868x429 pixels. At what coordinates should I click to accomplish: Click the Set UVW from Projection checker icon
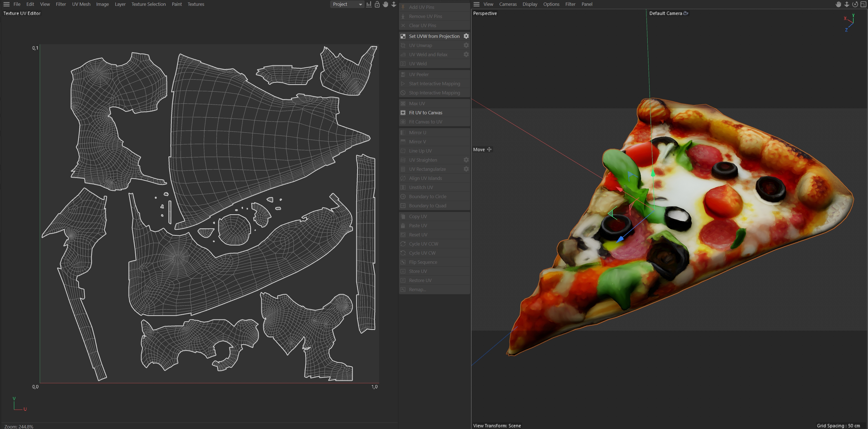tap(403, 36)
